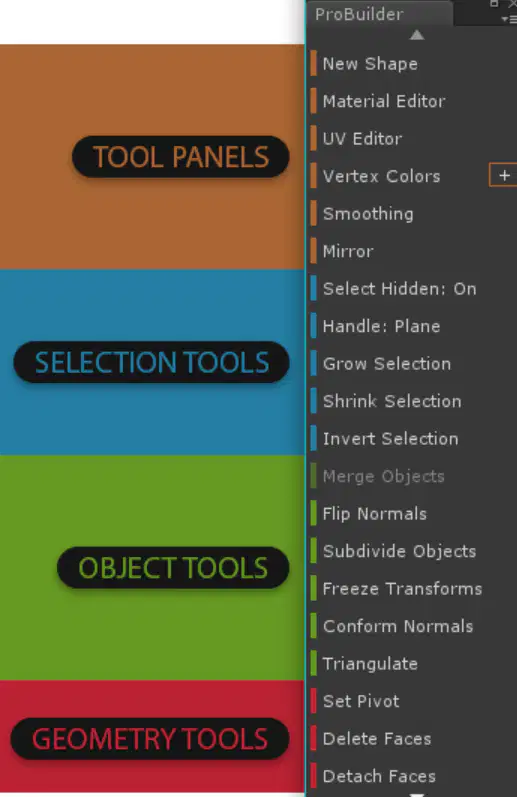Open Vertex Colors panel
The image size is (517, 797).
tap(381, 176)
